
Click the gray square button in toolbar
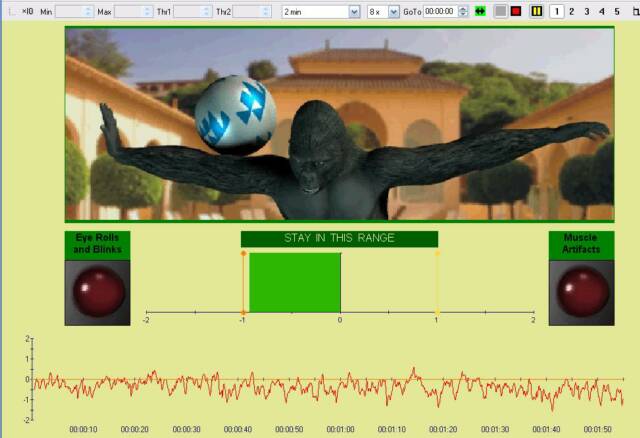click(500, 11)
